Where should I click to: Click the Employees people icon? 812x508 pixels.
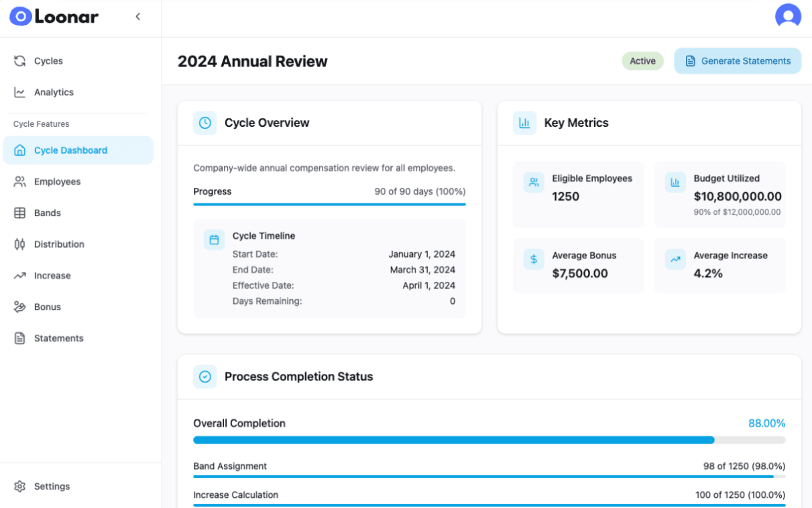click(x=19, y=181)
